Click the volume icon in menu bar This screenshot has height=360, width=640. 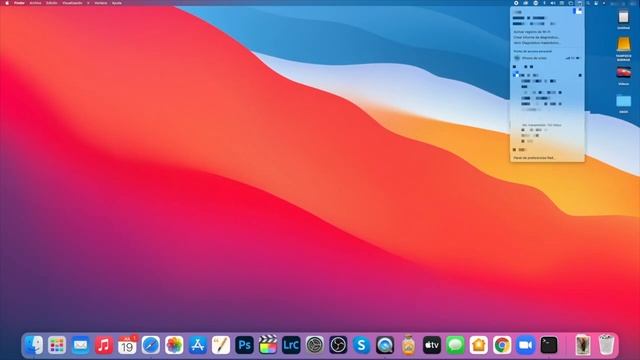pos(553,3)
